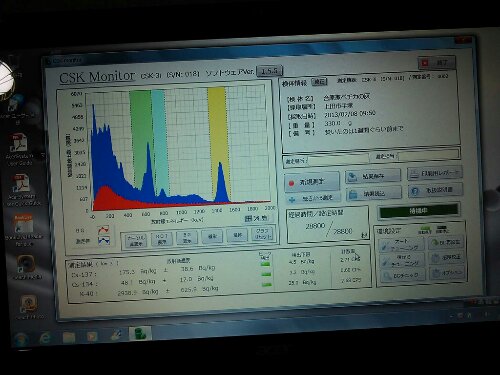Screen dimensions: 500x375
Task: Click the blue plus additional measurement button
Action: [313, 198]
